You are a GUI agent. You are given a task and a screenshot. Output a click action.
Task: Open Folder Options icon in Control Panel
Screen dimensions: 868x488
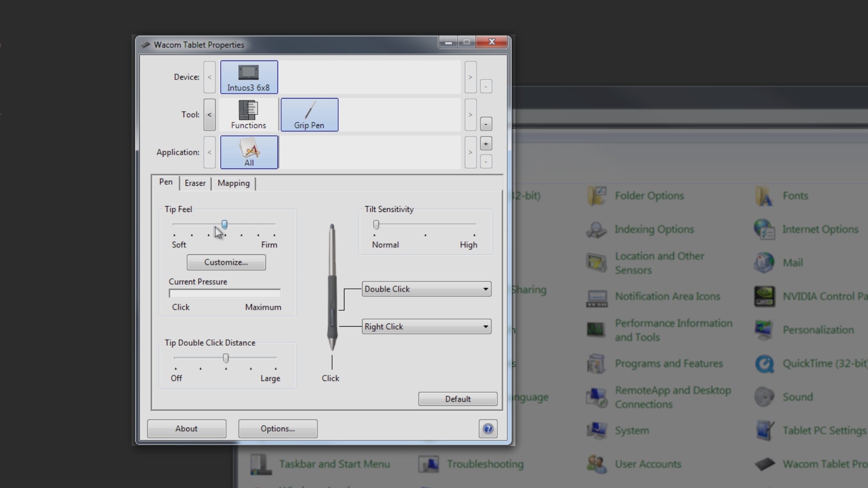597,196
